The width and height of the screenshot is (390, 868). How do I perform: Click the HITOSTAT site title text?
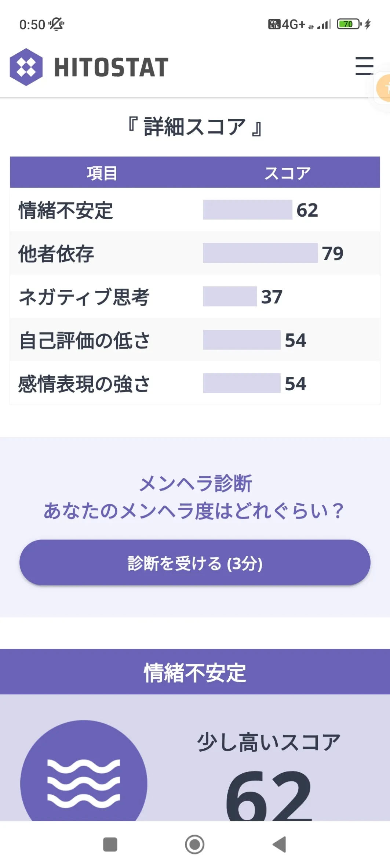111,68
